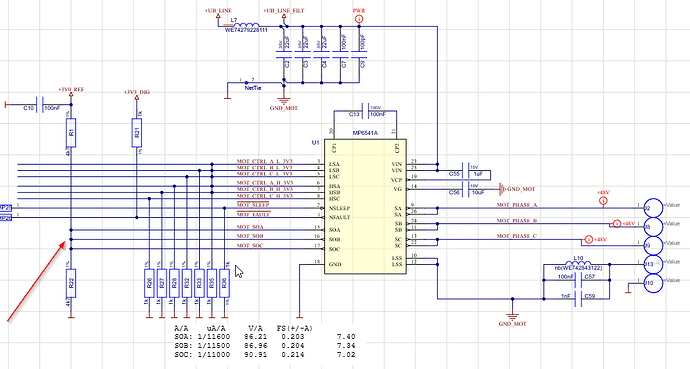Select capacitor C3 in filter bank

pyautogui.click(x=303, y=55)
